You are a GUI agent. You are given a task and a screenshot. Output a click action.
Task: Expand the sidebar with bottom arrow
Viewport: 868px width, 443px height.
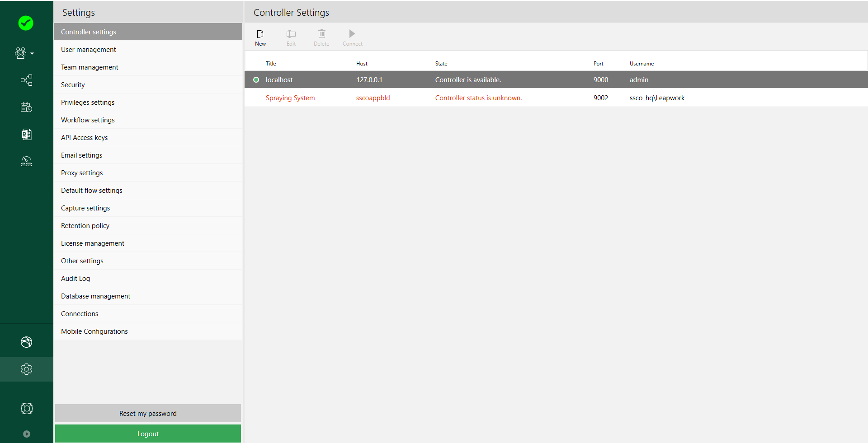[x=26, y=434]
